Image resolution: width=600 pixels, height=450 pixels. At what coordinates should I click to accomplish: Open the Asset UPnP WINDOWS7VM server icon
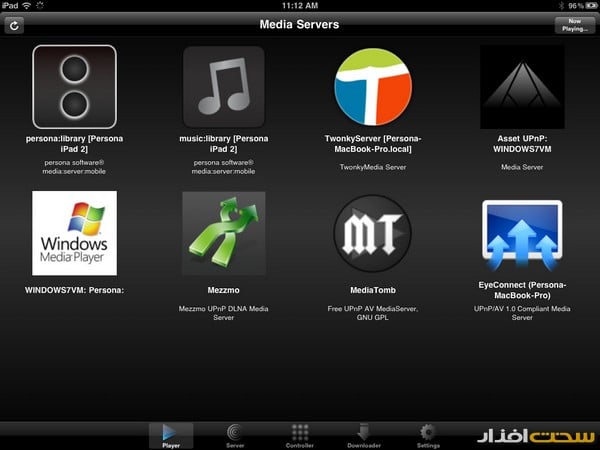(522, 87)
